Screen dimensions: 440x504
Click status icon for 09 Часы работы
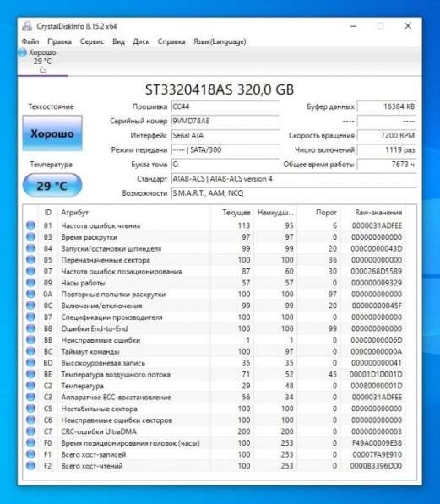(x=30, y=283)
